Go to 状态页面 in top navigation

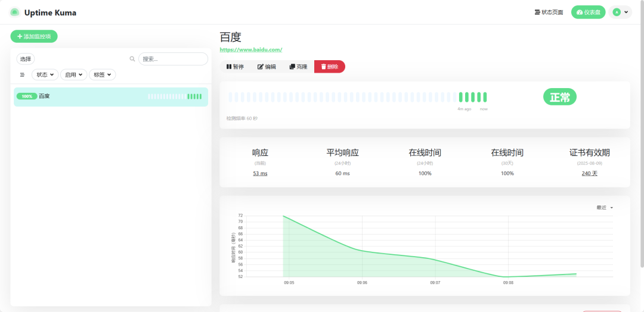click(549, 13)
